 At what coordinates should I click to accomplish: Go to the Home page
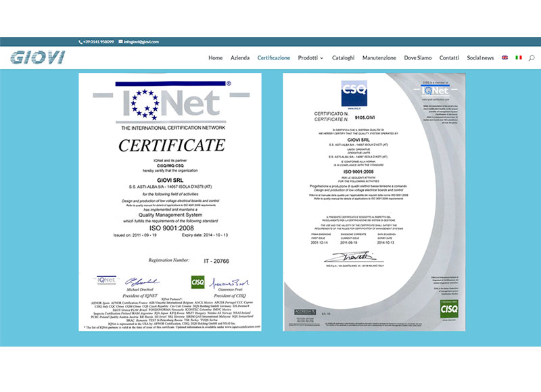(x=215, y=58)
